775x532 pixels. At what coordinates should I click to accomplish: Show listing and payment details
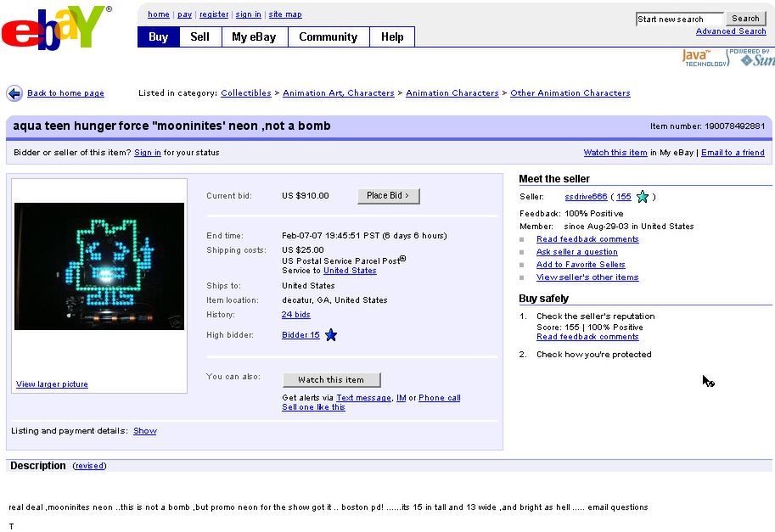[144, 431]
